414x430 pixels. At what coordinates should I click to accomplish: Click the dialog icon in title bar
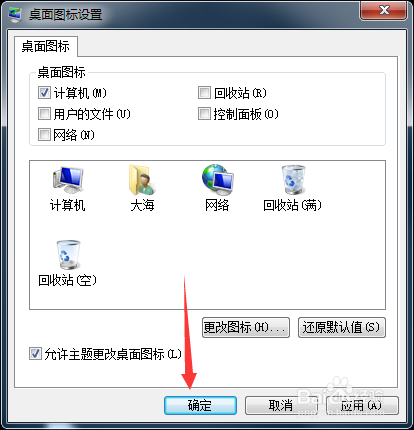coord(15,15)
